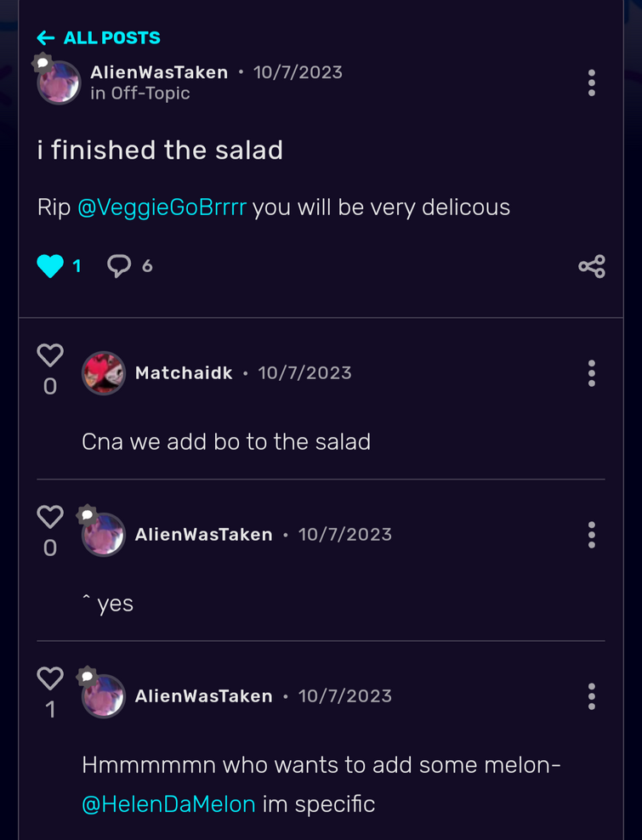Like Matchaidk's comment with the heart
The image size is (642, 840).
click(50, 355)
